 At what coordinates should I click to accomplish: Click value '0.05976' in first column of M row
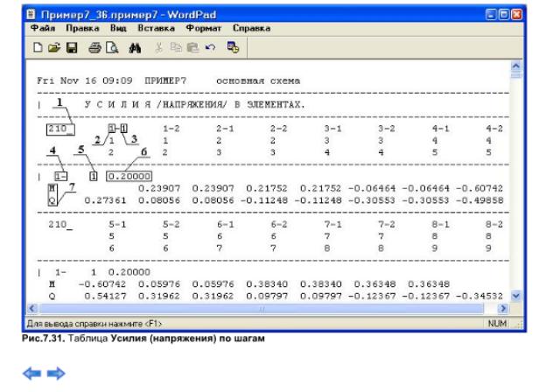pyautogui.click(x=159, y=284)
